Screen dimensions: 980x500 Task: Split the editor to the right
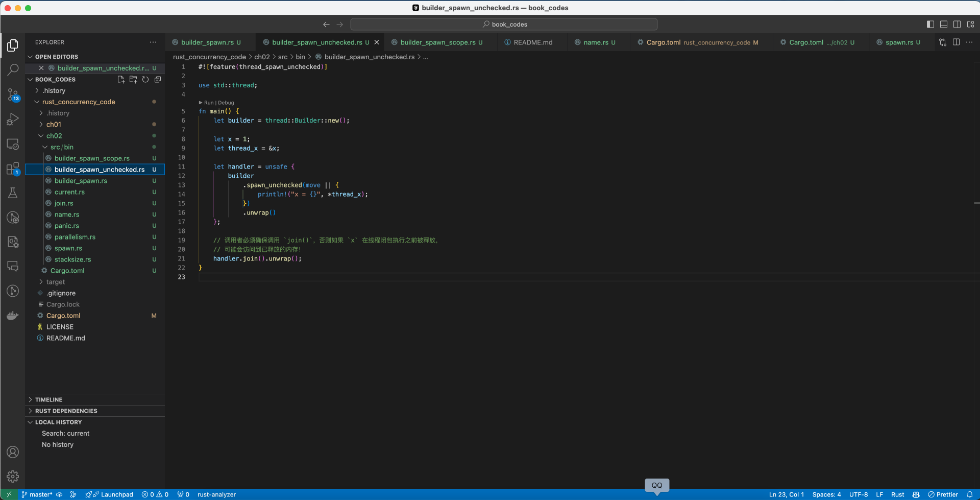tap(956, 42)
